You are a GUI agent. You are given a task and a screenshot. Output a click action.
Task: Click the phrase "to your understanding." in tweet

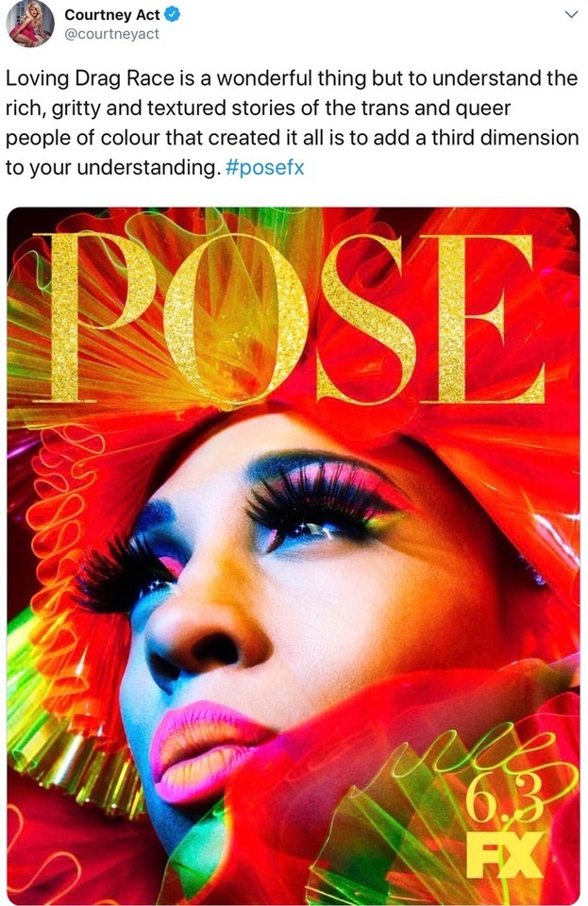[x=113, y=168]
